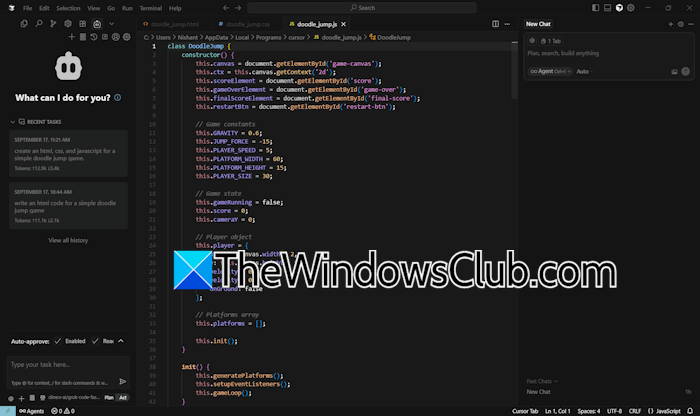Screen dimensions: 700x416
Task: Send the Cline task with arrow icon
Action: (x=123, y=381)
